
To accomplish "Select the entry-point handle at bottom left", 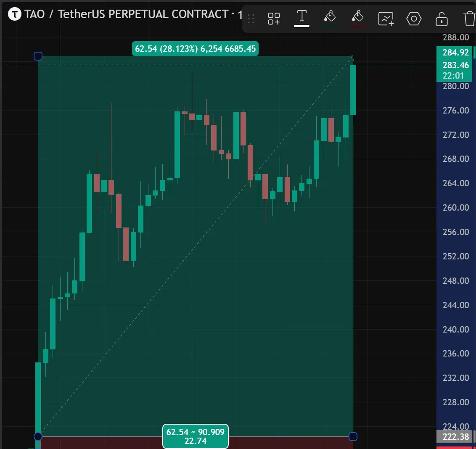I will point(38,436).
